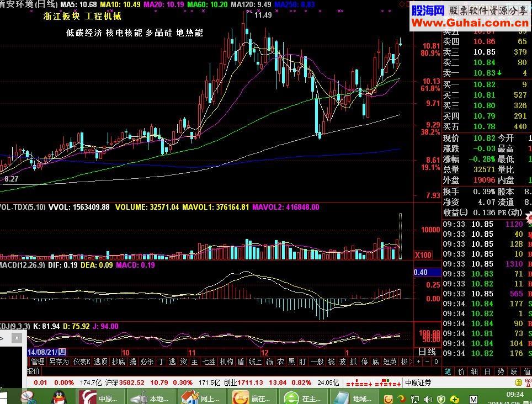Image resolution: width=532 pixels, height=404 pixels.
Task: Click the 买一 bid price 10.82
Action: [484, 84]
